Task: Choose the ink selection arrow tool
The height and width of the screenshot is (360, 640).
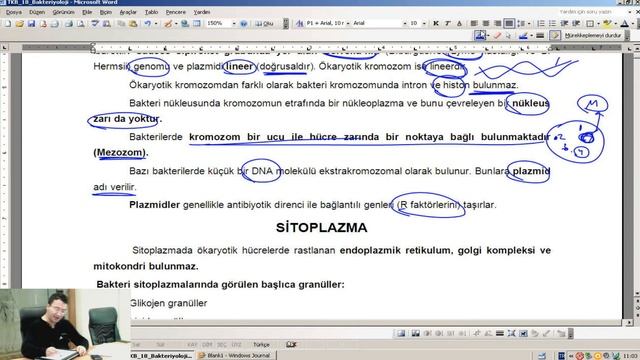Action: click(x=508, y=36)
